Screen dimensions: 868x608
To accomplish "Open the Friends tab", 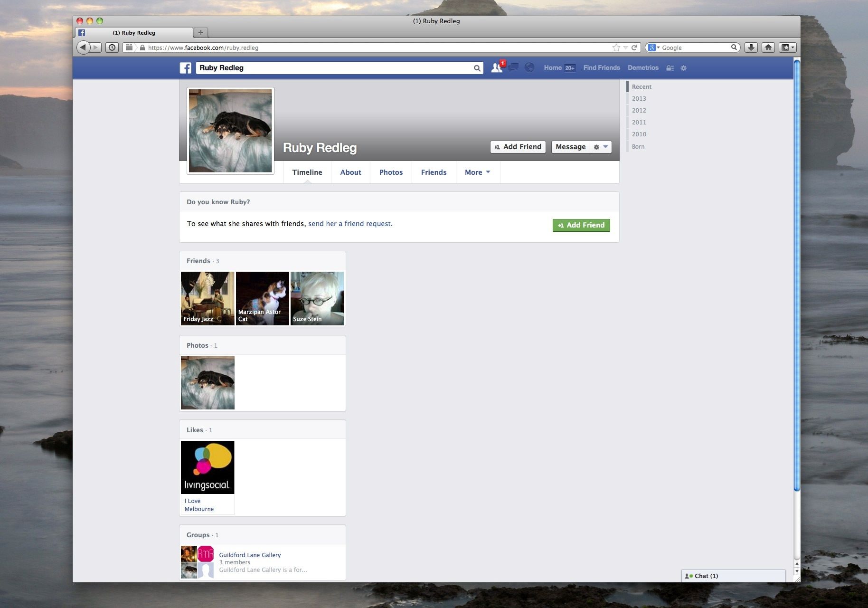I will pyautogui.click(x=434, y=172).
